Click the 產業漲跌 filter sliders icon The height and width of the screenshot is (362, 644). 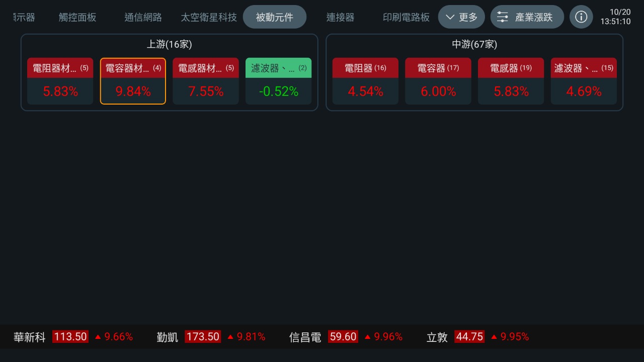(x=502, y=17)
